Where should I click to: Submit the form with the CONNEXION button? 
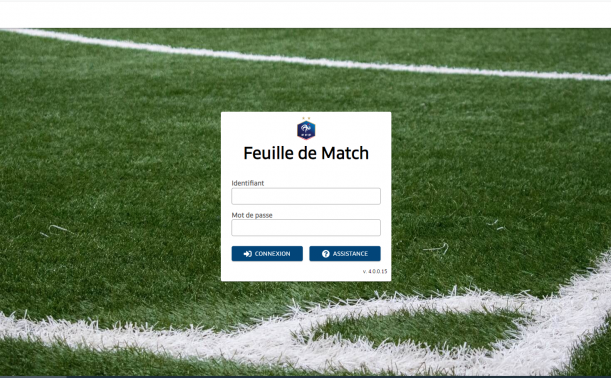point(267,254)
